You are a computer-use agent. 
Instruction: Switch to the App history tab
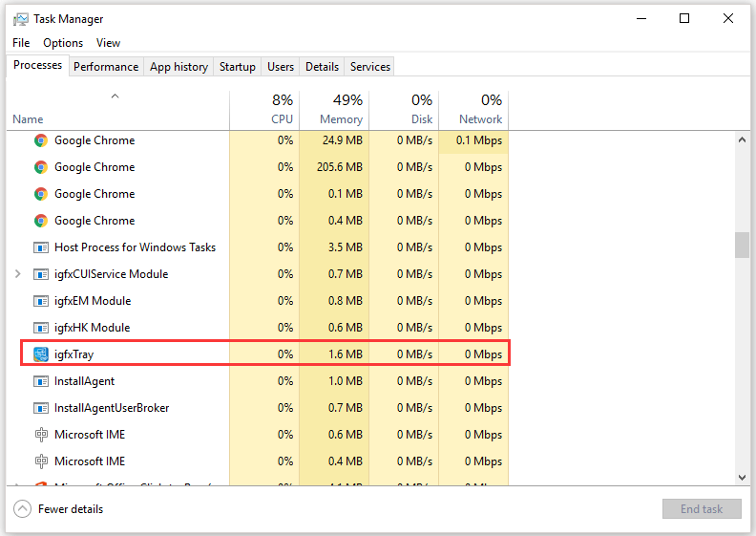pyautogui.click(x=178, y=67)
